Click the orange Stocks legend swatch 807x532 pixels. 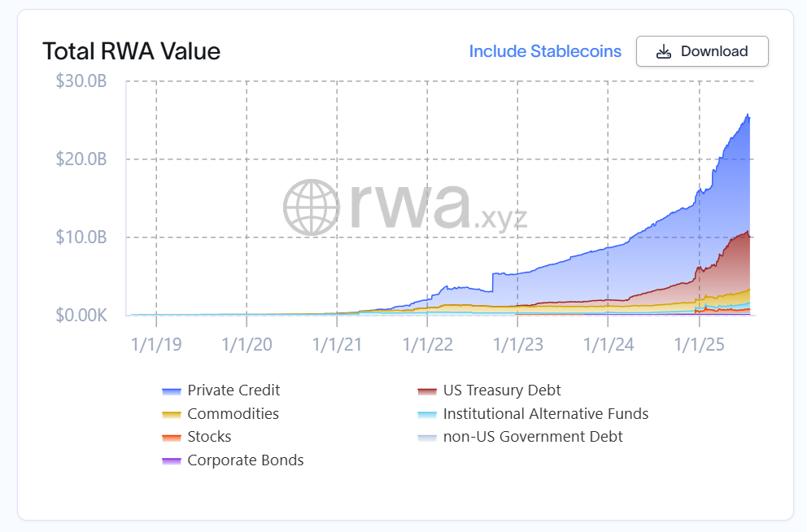(x=171, y=438)
